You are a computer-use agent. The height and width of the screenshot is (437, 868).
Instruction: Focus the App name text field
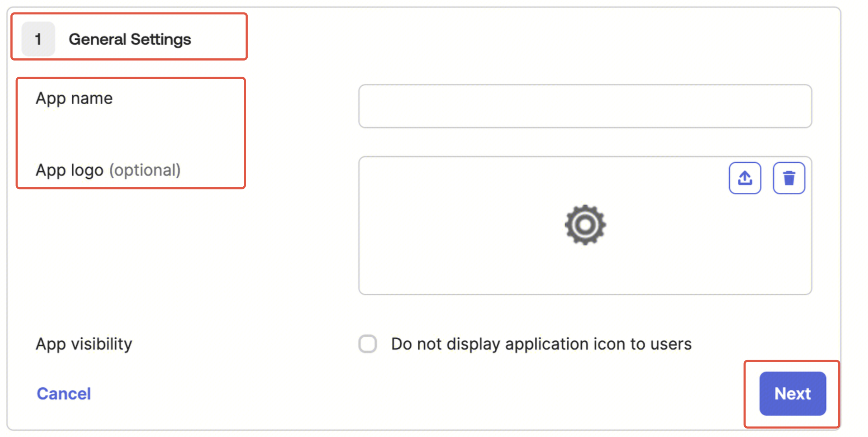pyautogui.click(x=585, y=106)
